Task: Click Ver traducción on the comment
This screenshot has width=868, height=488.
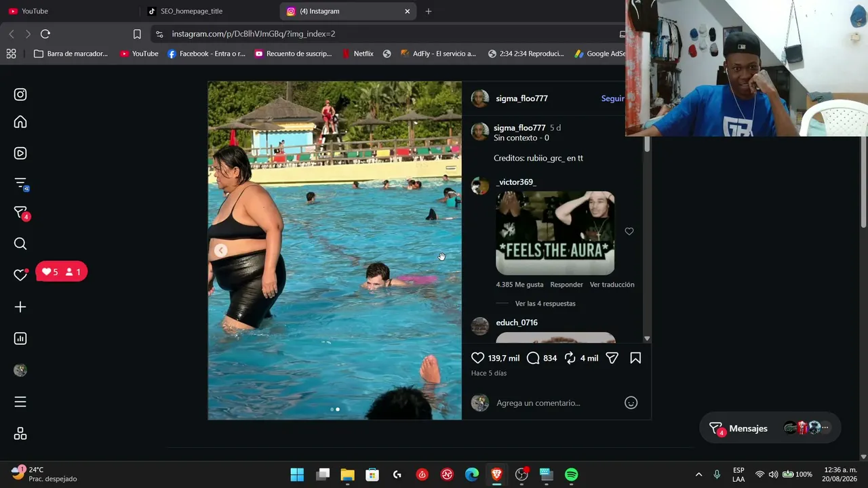Action: click(612, 285)
